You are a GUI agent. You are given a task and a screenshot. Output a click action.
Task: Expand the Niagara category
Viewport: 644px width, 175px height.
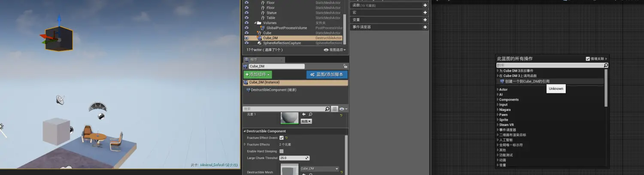point(498,110)
